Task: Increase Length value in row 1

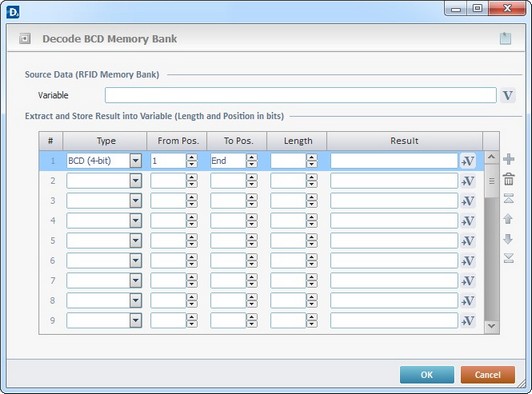Action: click(311, 157)
